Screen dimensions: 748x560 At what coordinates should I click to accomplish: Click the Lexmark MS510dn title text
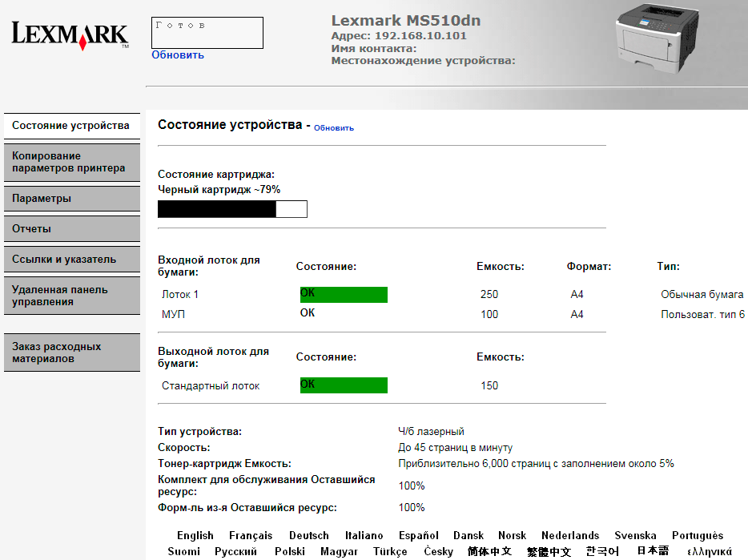[406, 21]
